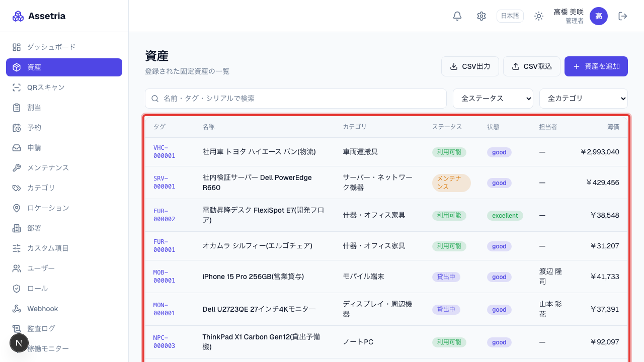The height and width of the screenshot is (362, 644).
Task: Open asset tag VHC-000001
Action: 165,152
